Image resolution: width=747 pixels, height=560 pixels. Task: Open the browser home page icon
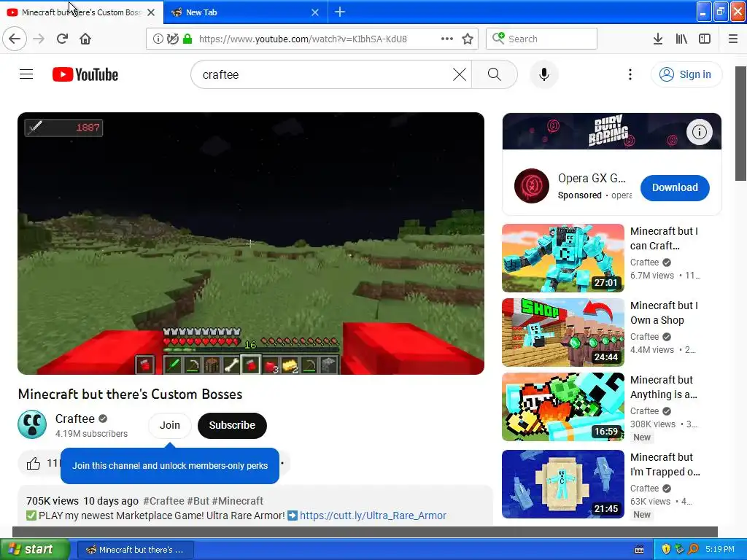pos(85,39)
